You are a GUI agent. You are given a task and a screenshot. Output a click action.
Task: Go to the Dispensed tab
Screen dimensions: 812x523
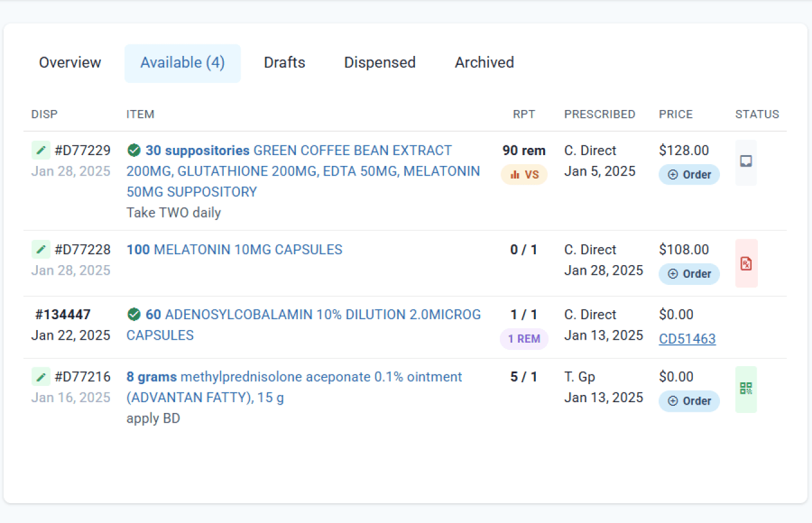[x=380, y=63]
